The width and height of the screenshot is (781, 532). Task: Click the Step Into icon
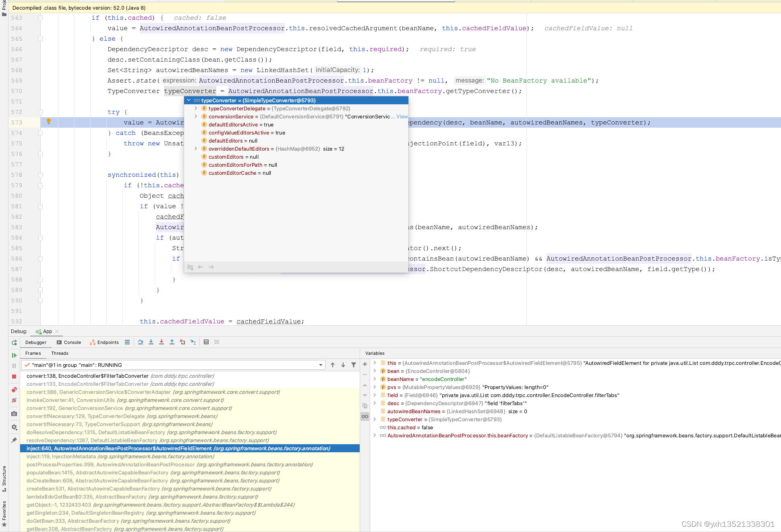click(151, 342)
